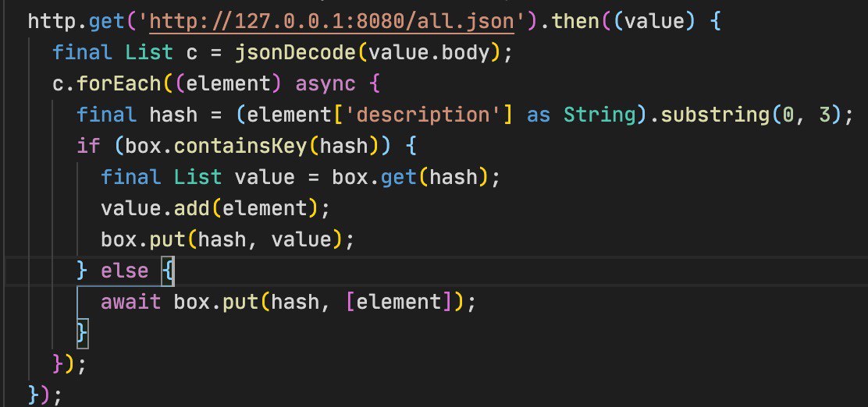Viewport: 868px width, 407px height.
Task: Click the number 3 in substring arguments
Action: click(825, 115)
